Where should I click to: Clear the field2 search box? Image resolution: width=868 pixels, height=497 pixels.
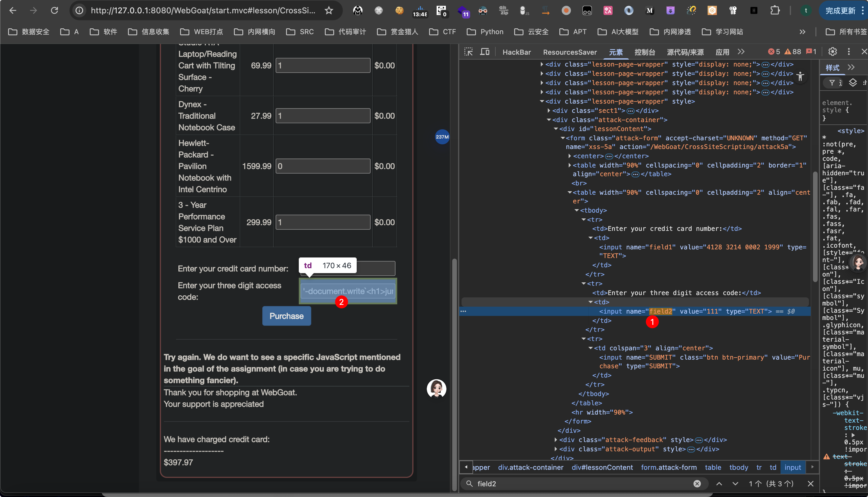(x=697, y=483)
